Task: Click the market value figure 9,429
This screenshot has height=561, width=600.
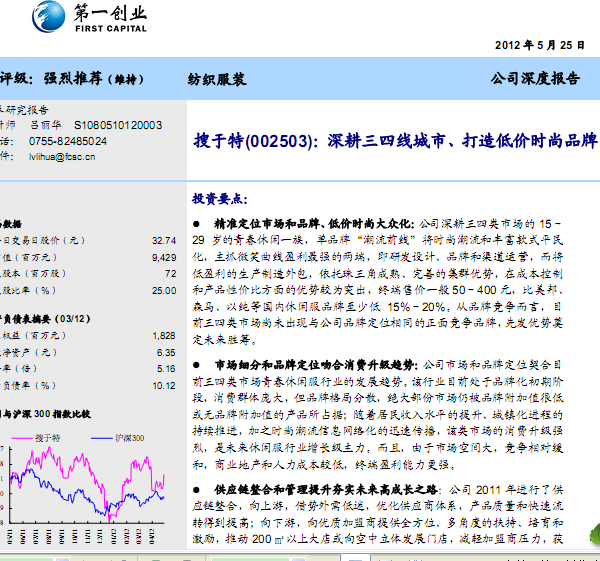Action: tap(164, 257)
